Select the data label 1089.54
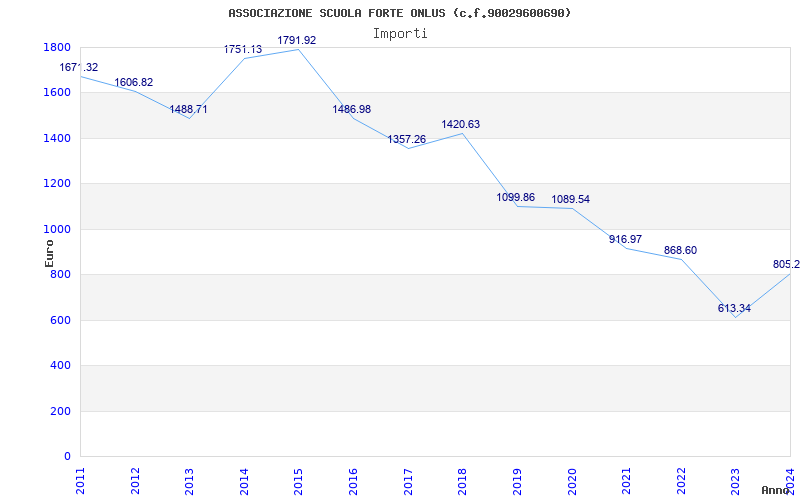 [x=570, y=199]
